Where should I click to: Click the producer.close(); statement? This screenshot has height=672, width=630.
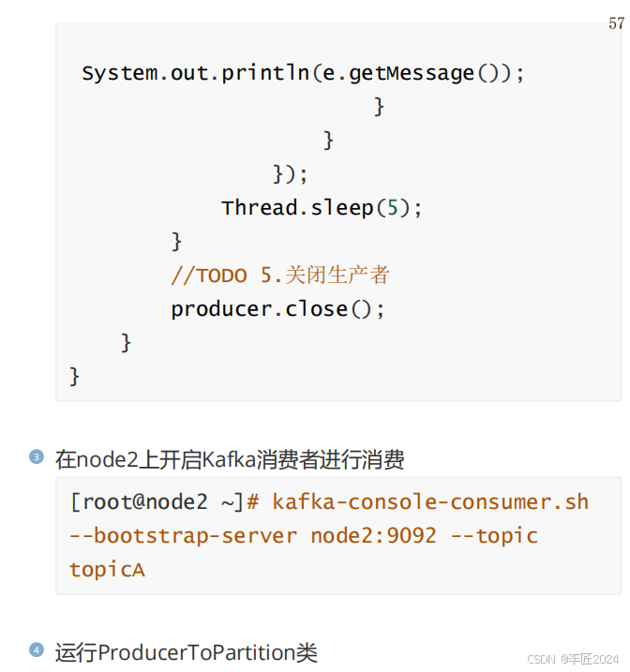click(277, 309)
